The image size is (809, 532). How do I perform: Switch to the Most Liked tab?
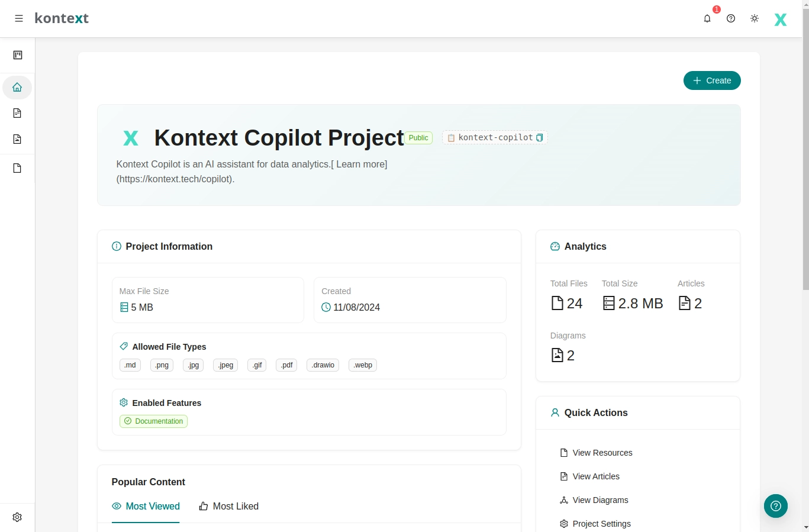pos(229,507)
